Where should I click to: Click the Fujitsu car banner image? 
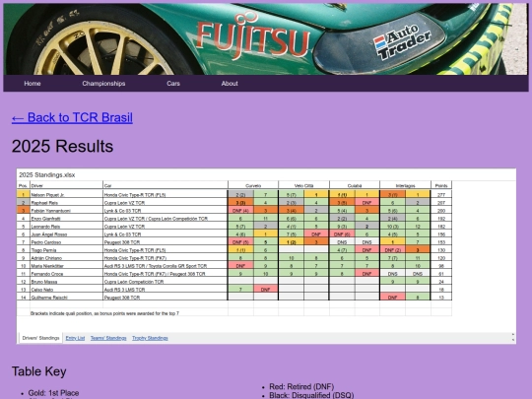click(266, 39)
